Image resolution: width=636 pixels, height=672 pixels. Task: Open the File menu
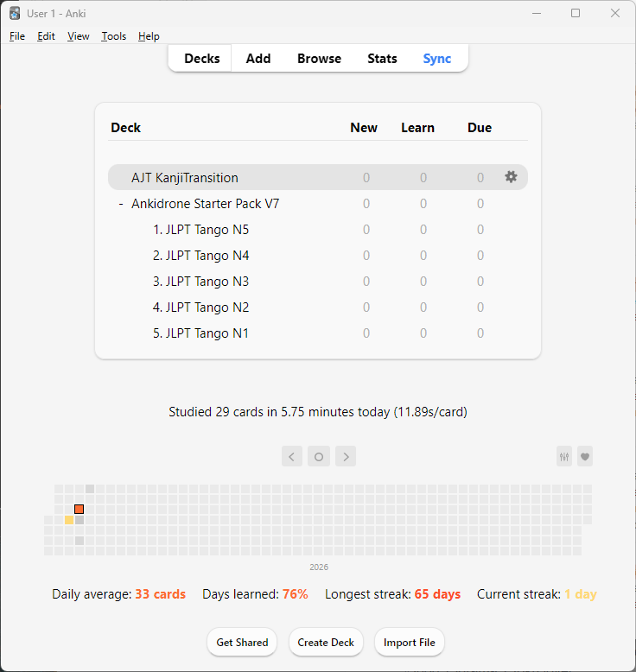(x=17, y=36)
